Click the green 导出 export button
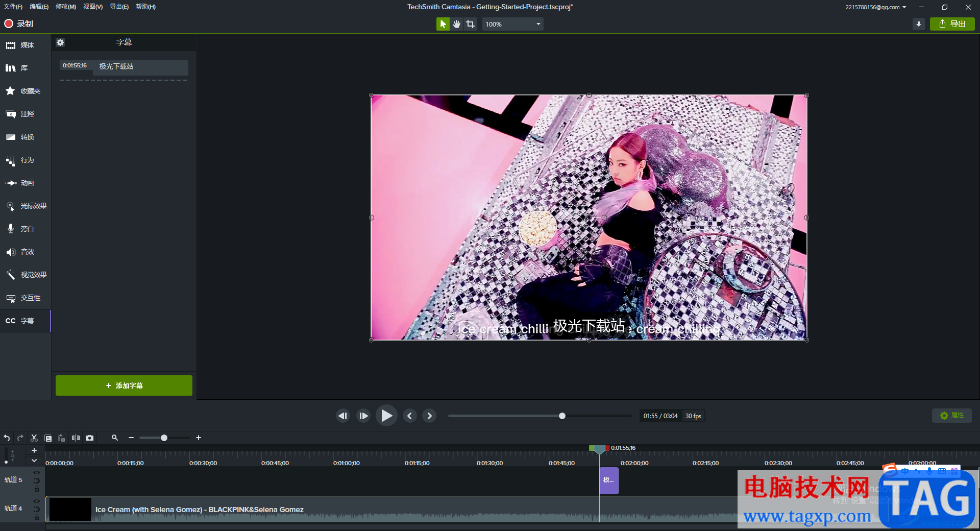This screenshot has width=980, height=531. [952, 24]
